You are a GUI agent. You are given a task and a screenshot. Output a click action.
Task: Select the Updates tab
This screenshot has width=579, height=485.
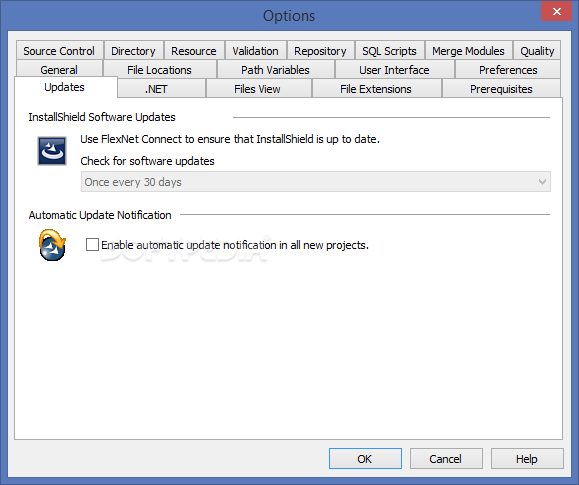(x=65, y=87)
